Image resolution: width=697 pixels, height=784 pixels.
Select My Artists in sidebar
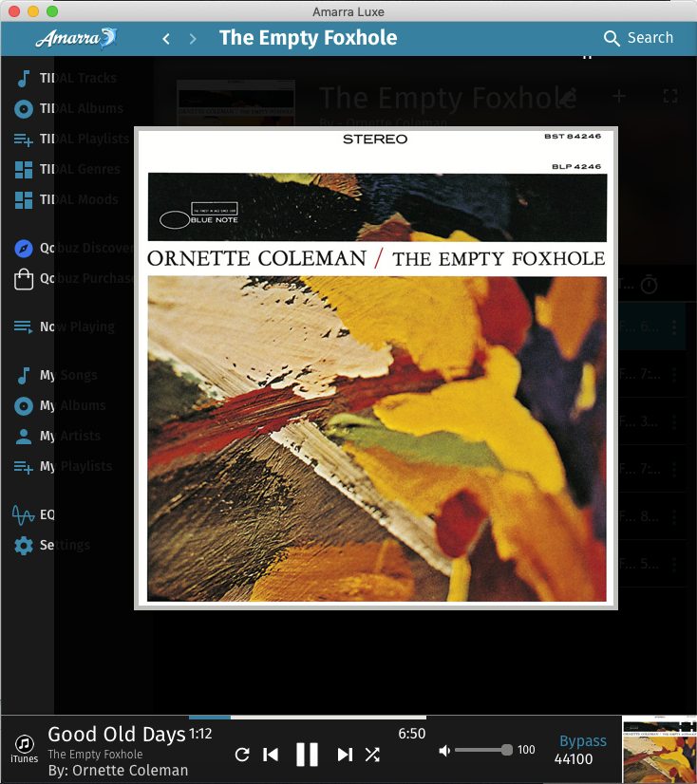tap(70, 436)
